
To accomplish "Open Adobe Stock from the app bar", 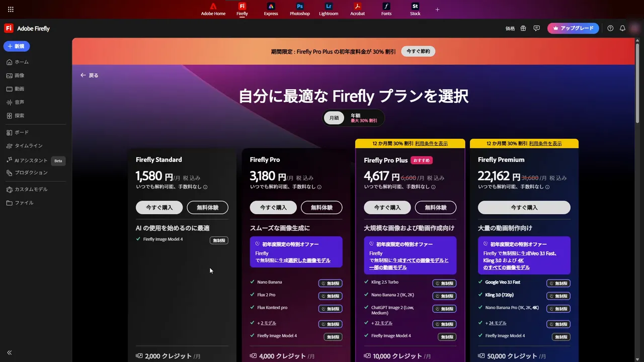I will click(x=415, y=9).
